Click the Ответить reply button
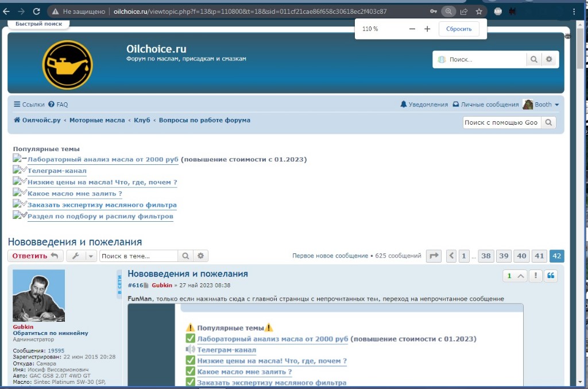Viewport: 588px width, 389px height. point(35,256)
